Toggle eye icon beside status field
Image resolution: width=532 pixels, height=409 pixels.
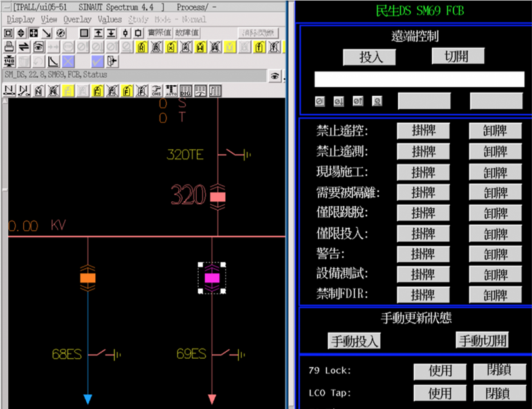pos(275,76)
